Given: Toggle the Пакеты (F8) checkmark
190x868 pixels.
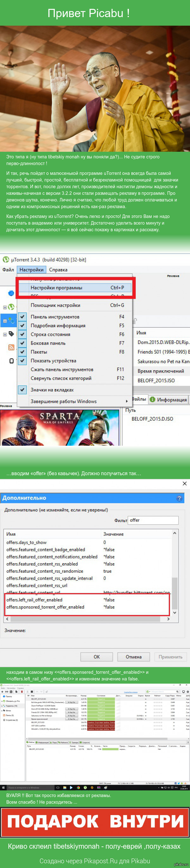Looking at the screenshot, I should [22, 352].
